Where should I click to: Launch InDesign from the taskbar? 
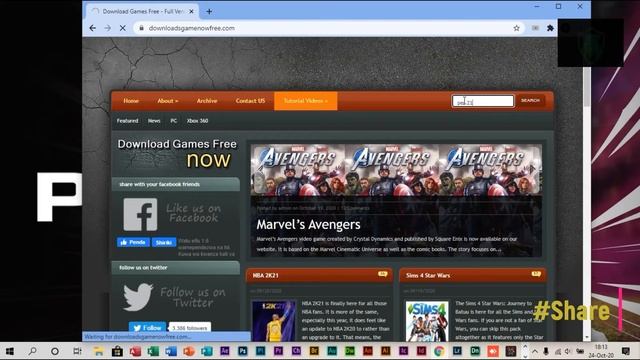(421, 351)
